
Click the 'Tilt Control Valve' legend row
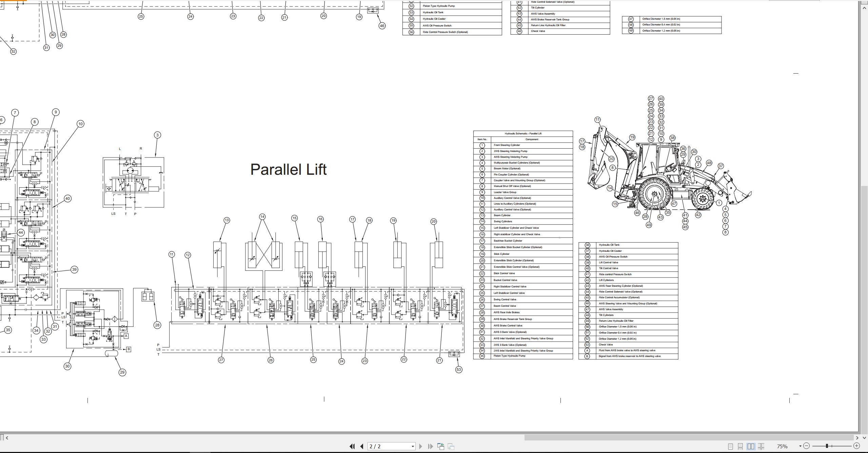coord(628,268)
